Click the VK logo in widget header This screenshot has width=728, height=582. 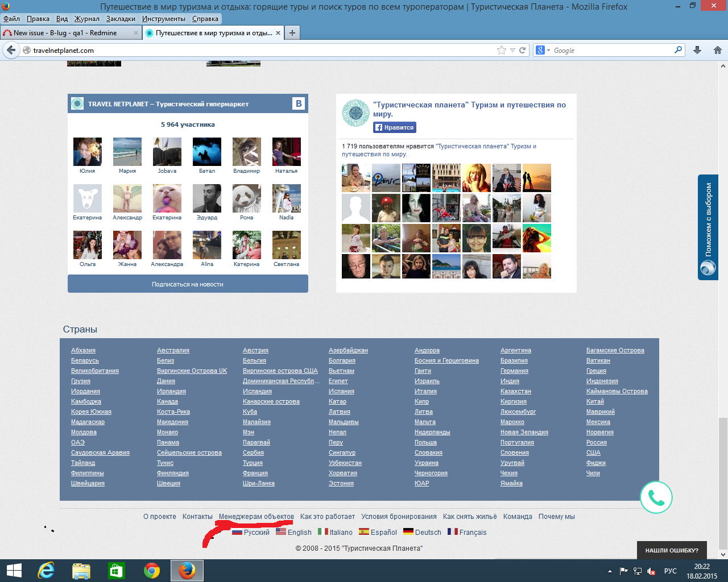pyautogui.click(x=299, y=103)
